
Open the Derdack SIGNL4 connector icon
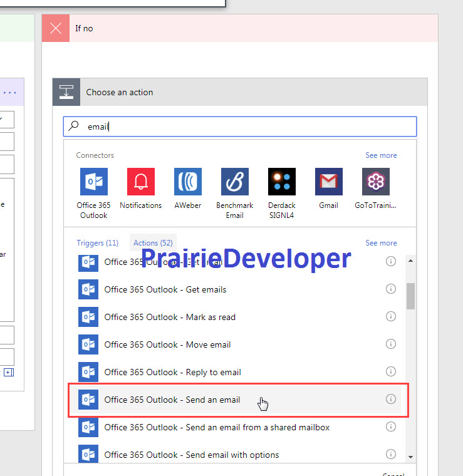coord(282,182)
